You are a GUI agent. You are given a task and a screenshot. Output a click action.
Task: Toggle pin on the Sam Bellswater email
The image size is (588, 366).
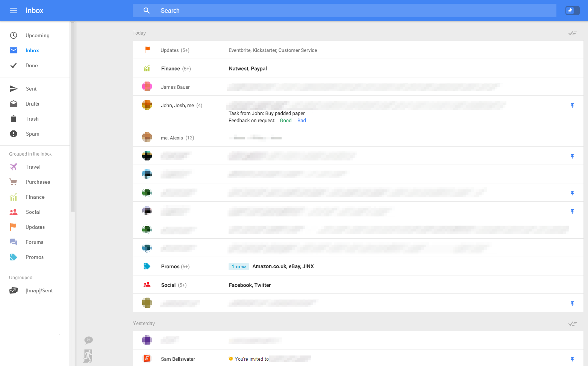[572, 359]
